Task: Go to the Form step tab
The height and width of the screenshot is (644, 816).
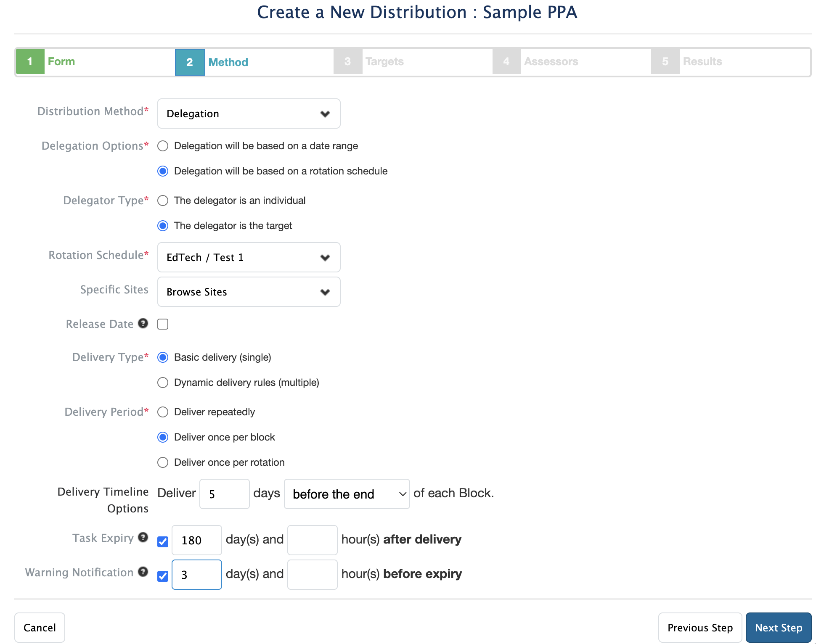Action: (x=61, y=61)
